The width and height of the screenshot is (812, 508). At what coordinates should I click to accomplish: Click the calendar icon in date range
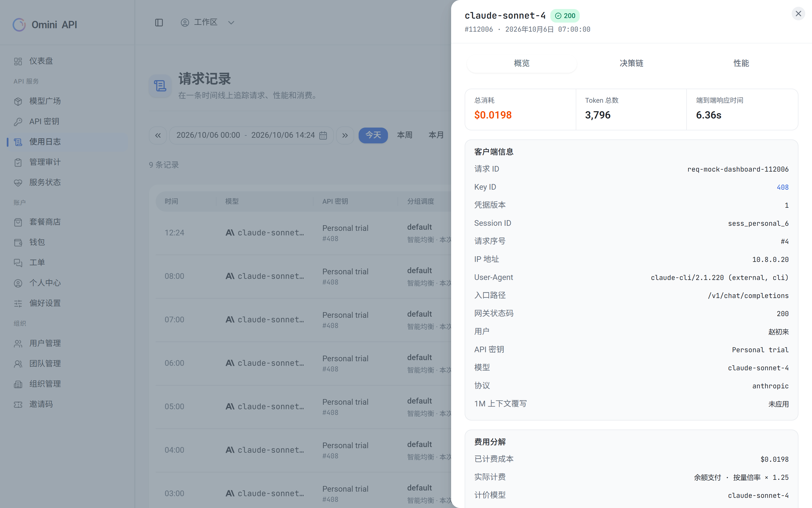pyautogui.click(x=323, y=135)
